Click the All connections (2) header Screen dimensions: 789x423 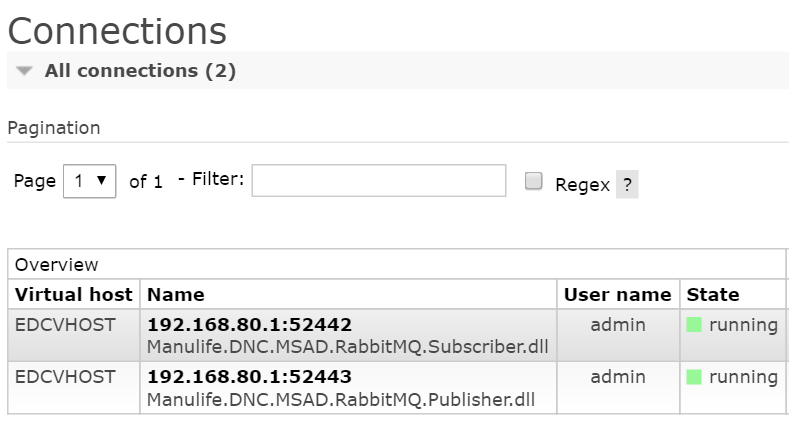pyautogui.click(x=140, y=71)
